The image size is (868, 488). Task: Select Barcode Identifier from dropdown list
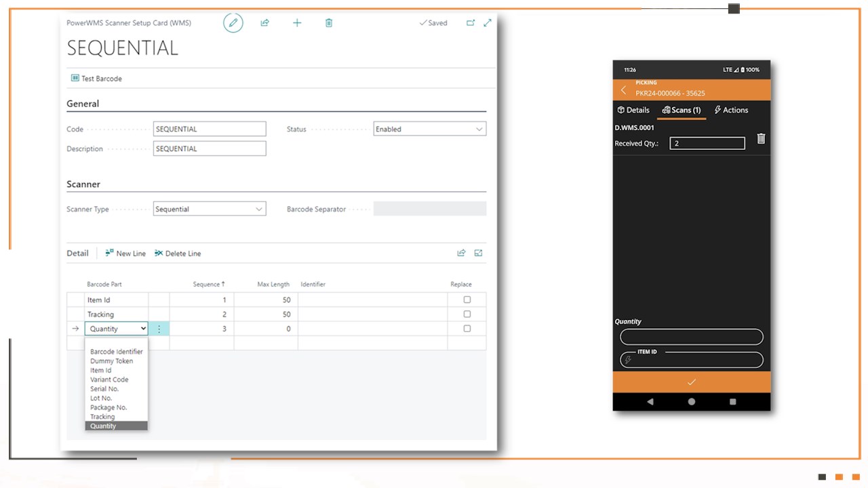point(117,352)
